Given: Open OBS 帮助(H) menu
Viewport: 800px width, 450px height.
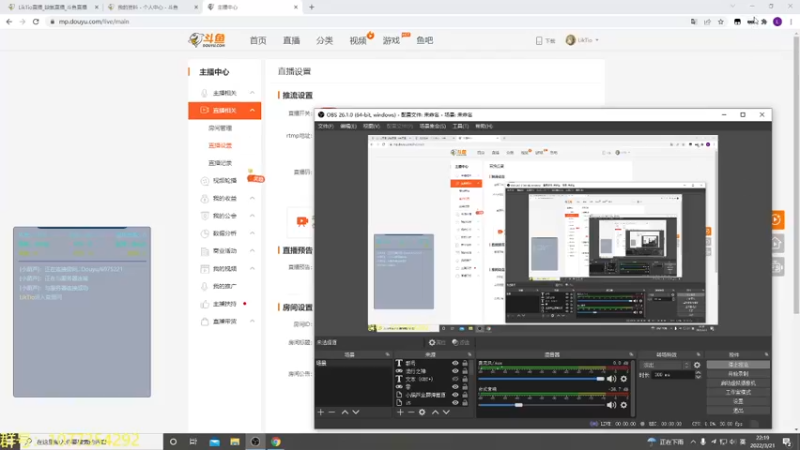Looking at the screenshot, I should click(x=484, y=126).
